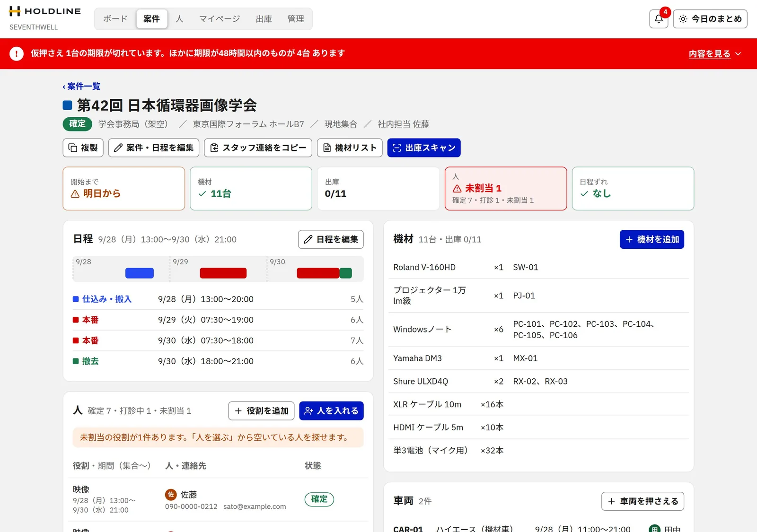Click the blue 9/28 timeline bar
This screenshot has height=532, width=757.
coord(140,273)
